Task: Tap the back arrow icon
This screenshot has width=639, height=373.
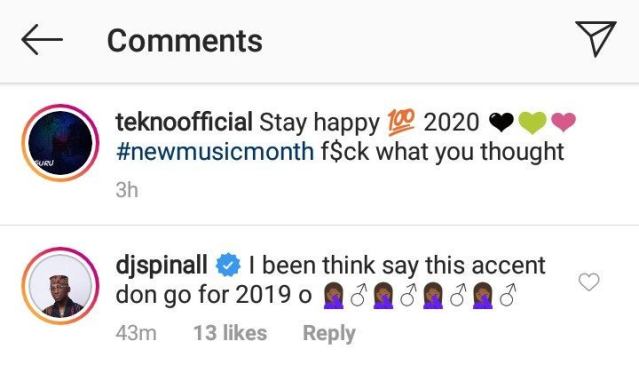Action: 42,40
